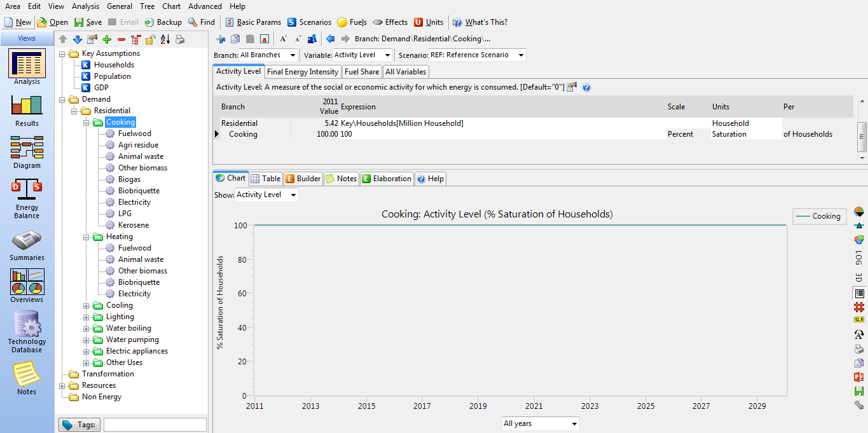The width and height of the screenshot is (868, 433).
Task: Sort branches alphabetically with A-Z icon
Action: [x=165, y=39]
